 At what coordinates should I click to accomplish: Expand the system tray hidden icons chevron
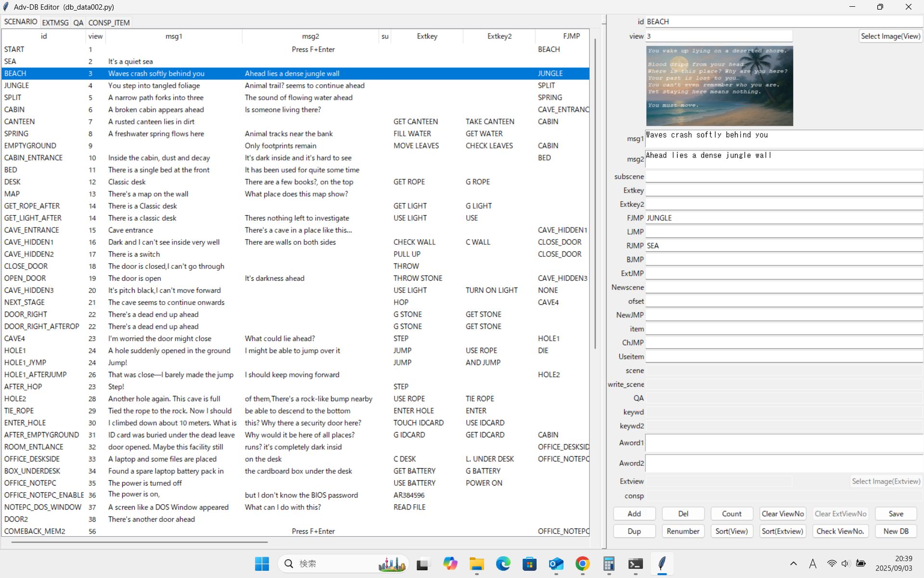pyautogui.click(x=793, y=564)
